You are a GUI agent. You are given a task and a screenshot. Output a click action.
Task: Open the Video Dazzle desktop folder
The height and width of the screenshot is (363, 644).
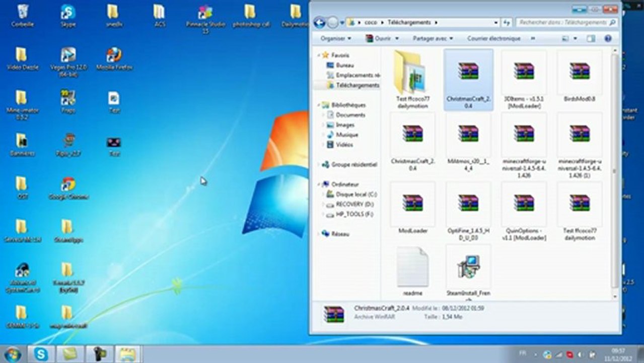(x=22, y=58)
